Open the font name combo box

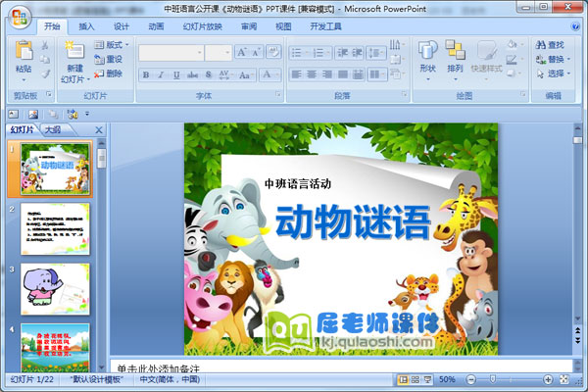(x=171, y=53)
